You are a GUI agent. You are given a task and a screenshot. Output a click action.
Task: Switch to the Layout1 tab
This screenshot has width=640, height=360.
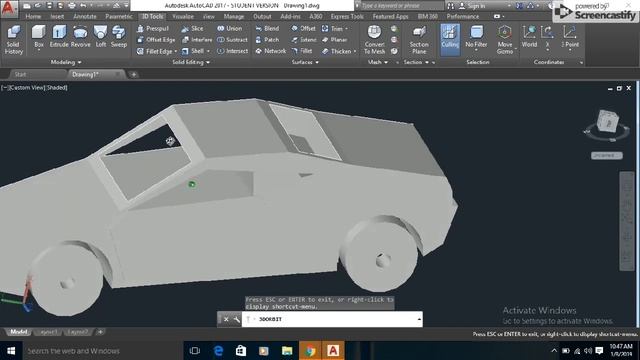tap(48, 332)
